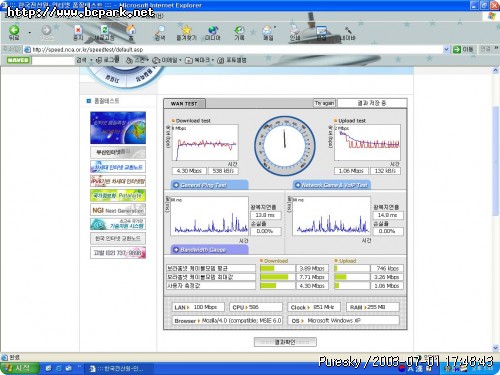Screen dimensions: 500x375
Task: Click the Naver toolbar search input field
Action: [53, 60]
